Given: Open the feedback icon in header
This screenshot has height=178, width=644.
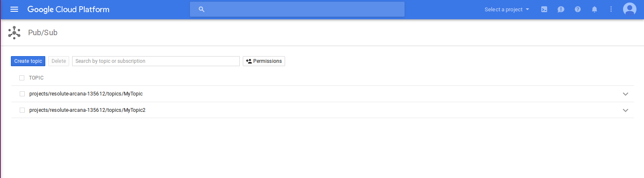Looking at the screenshot, I should 561,9.
